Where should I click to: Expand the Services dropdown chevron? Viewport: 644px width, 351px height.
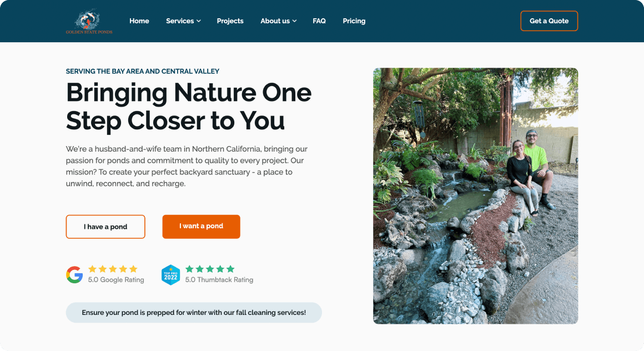(199, 21)
